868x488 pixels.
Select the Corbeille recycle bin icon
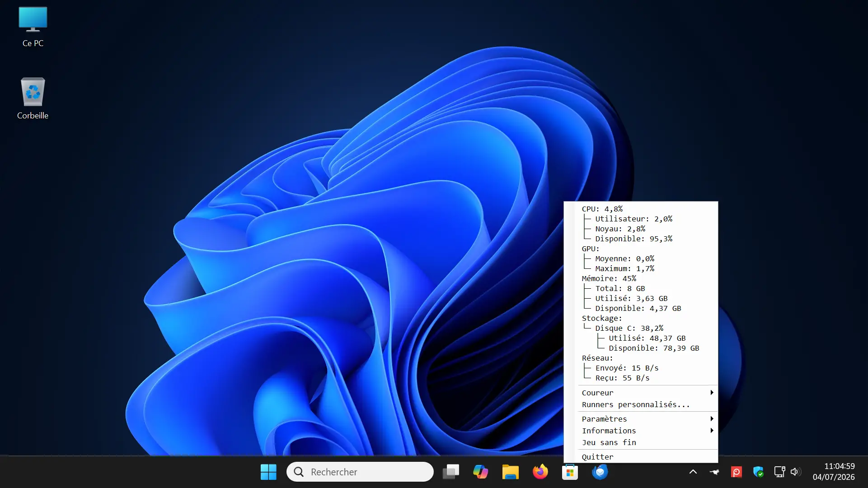[33, 99]
